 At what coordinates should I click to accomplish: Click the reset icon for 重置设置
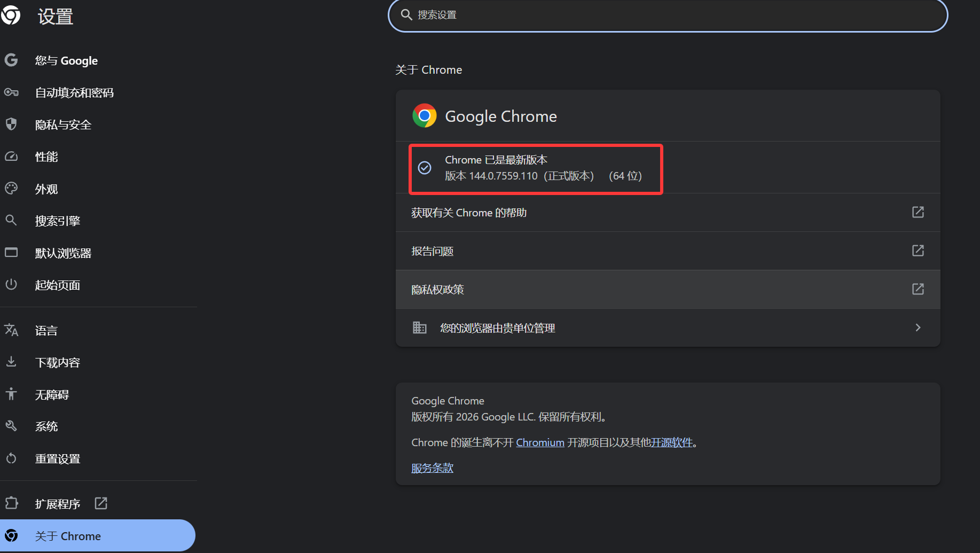(x=11, y=458)
